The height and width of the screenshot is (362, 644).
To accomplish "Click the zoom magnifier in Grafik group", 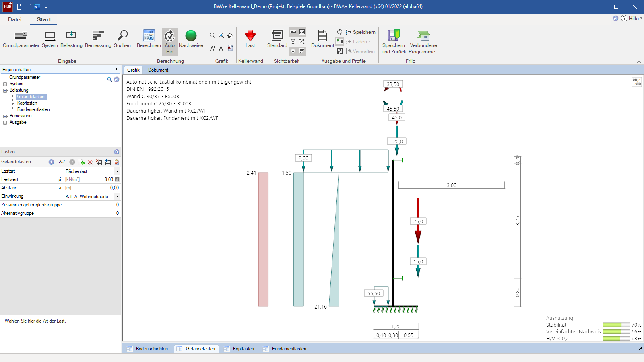I will click(213, 35).
